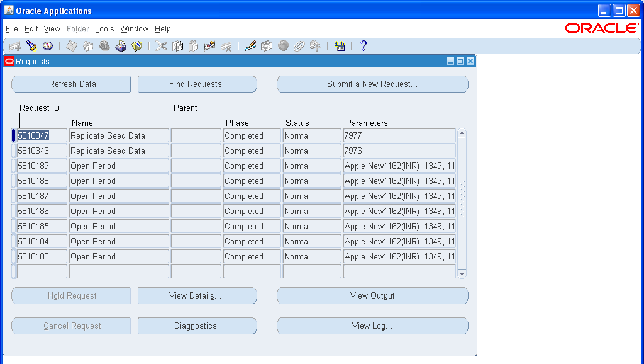
Task: Open the Tools menu
Action: 104,28
